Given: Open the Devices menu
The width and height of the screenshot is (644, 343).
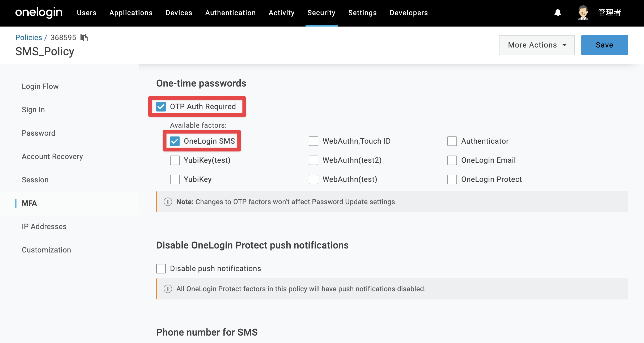Looking at the screenshot, I should pyautogui.click(x=179, y=13).
